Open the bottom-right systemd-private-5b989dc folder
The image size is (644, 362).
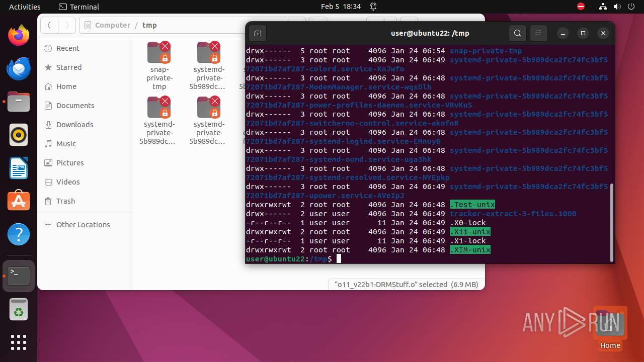click(209, 121)
